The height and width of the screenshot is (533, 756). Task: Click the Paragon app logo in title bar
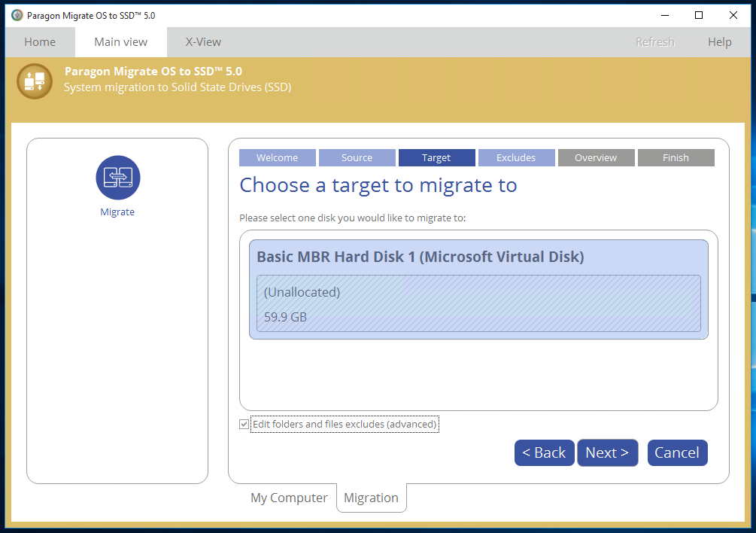click(x=17, y=15)
